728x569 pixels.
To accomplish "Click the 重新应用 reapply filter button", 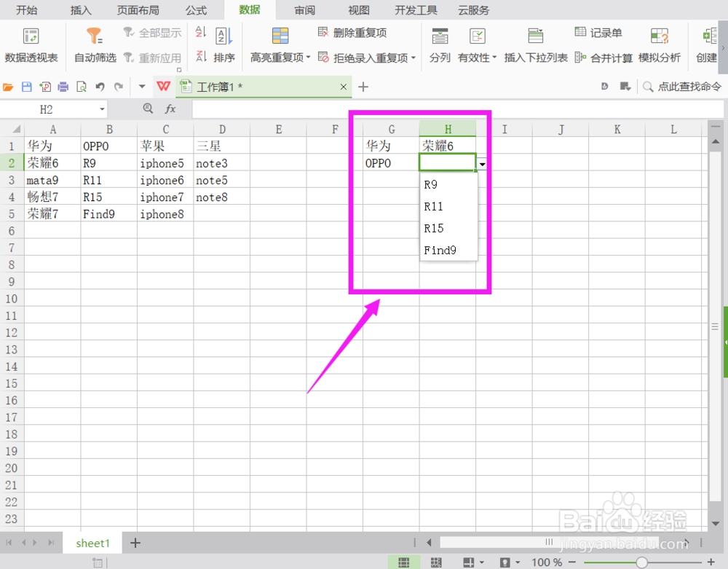I will [152, 58].
